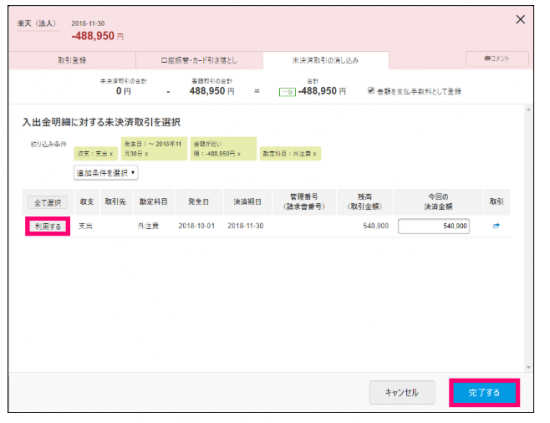The width and height of the screenshot is (550, 423).
Task: Expand the 追加条件を選択 dropdown
Action: pos(106,173)
